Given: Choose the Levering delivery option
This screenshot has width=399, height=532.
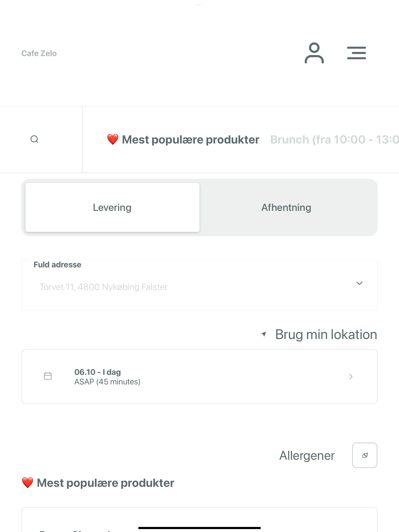Looking at the screenshot, I should pyautogui.click(x=112, y=207).
